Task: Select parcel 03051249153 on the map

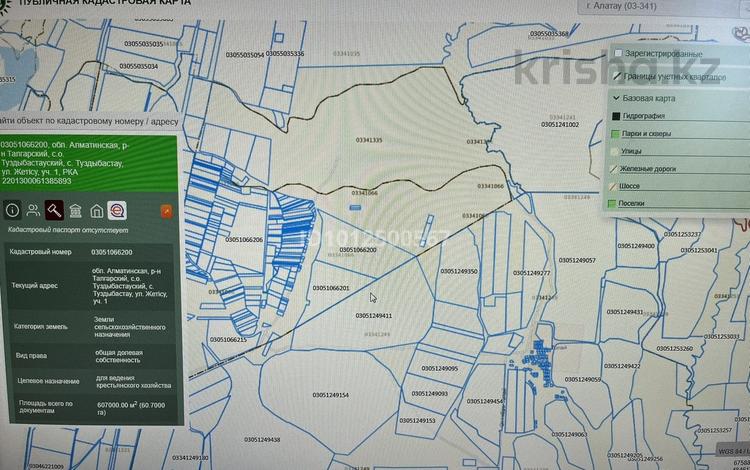Action: pos(417,420)
